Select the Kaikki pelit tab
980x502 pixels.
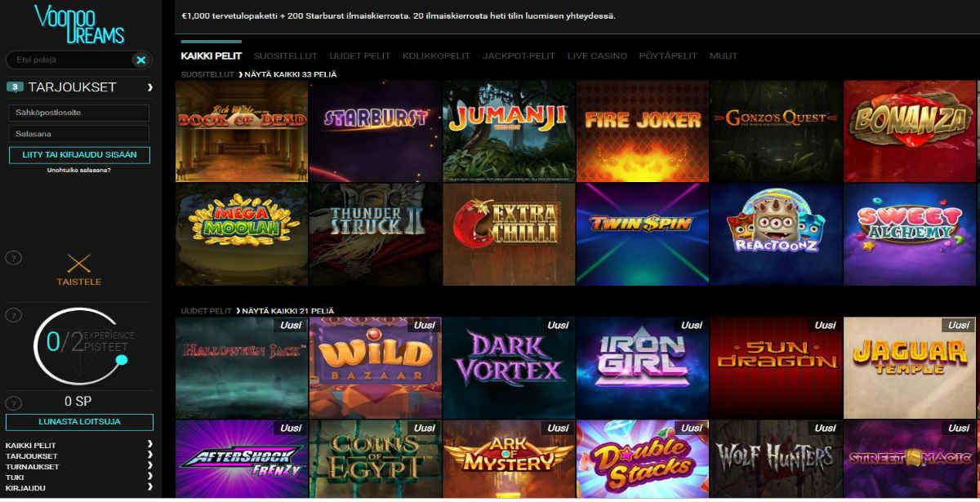pos(211,56)
